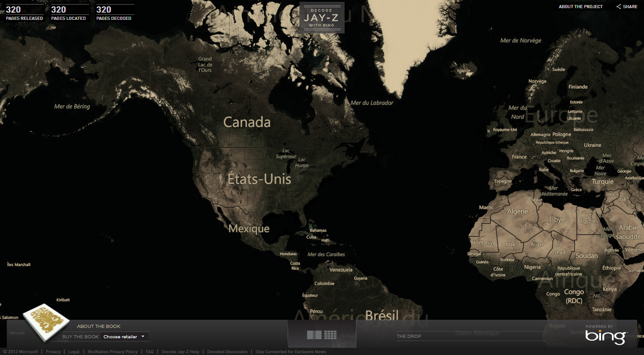Click the Islande map label

[464, 70]
